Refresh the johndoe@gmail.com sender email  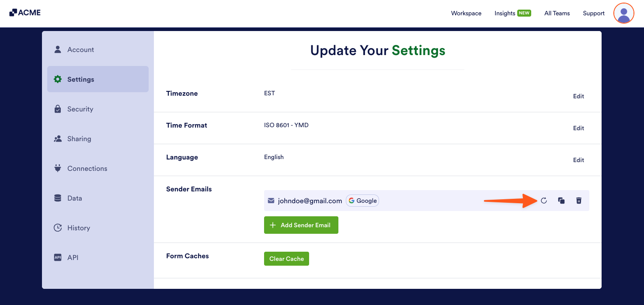click(x=543, y=201)
